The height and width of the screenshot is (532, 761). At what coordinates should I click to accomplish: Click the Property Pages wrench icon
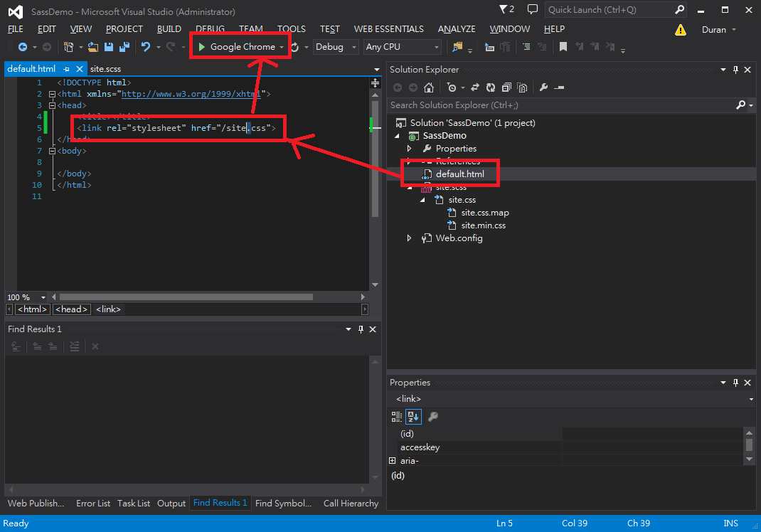coord(433,417)
